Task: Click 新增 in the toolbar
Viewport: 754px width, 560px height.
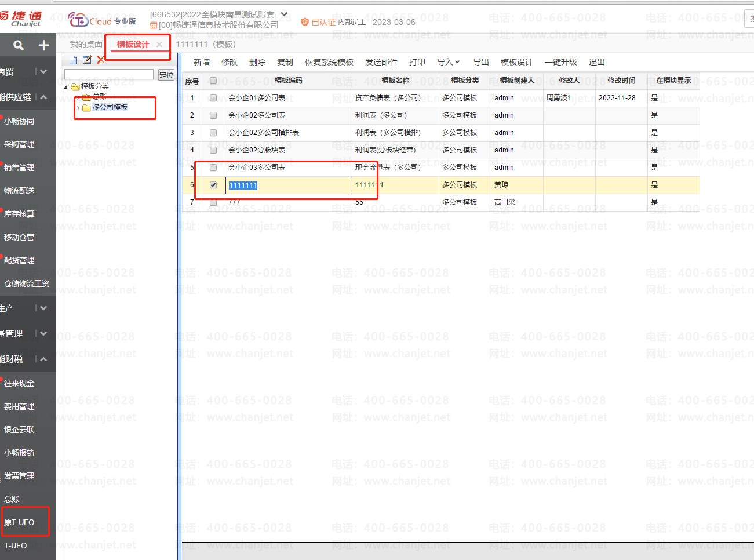Action: pyautogui.click(x=202, y=62)
